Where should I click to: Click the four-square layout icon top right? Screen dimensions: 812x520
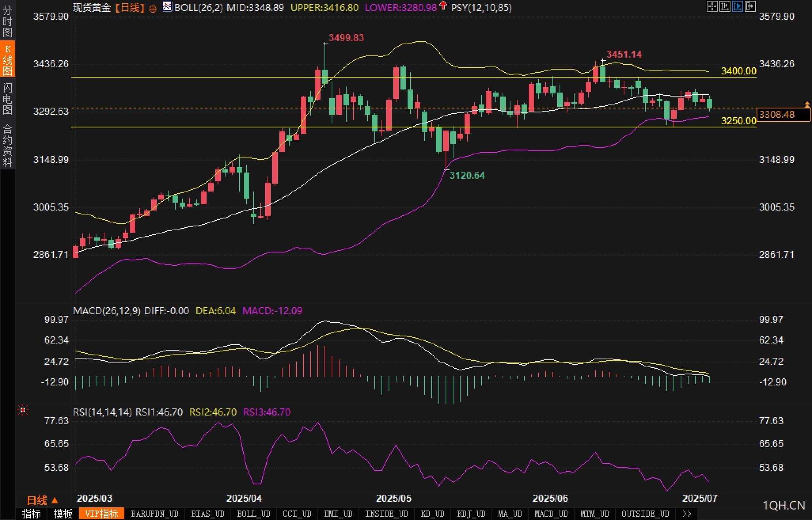click(712, 6)
